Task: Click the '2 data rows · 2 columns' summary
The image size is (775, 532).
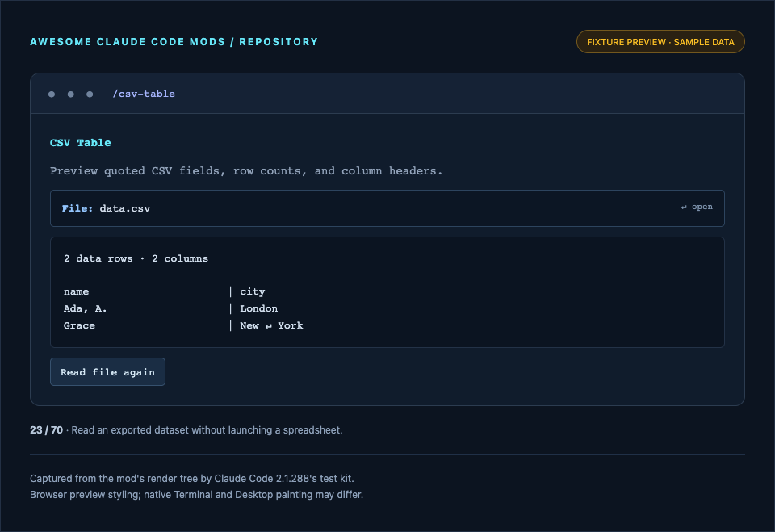Action: (x=136, y=258)
